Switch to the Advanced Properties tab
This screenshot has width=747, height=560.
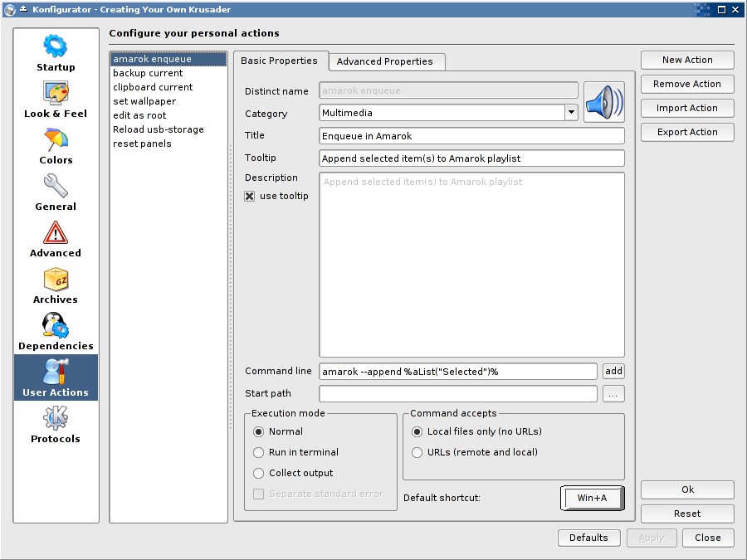click(x=384, y=61)
